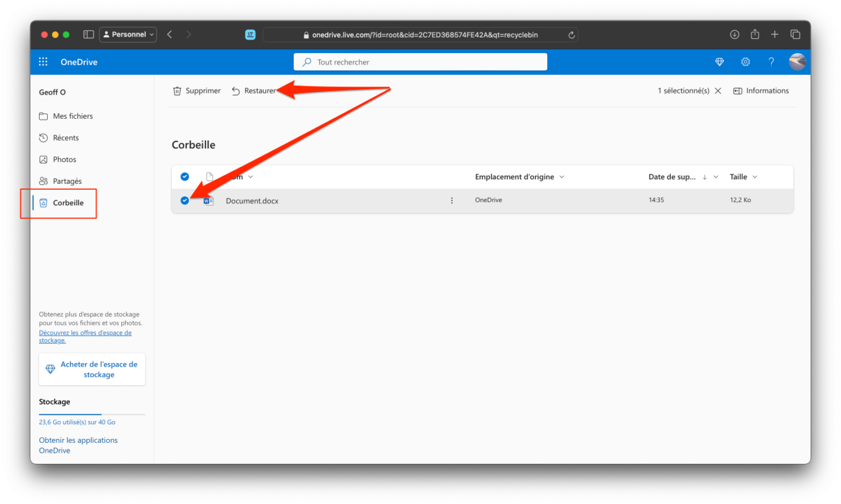Open the OneDrive app launcher grid

point(43,62)
